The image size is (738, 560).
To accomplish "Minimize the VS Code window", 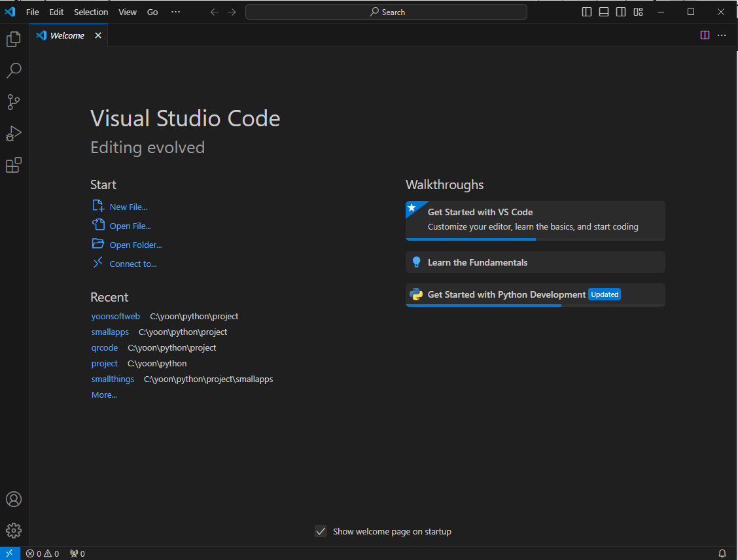I will click(x=661, y=12).
